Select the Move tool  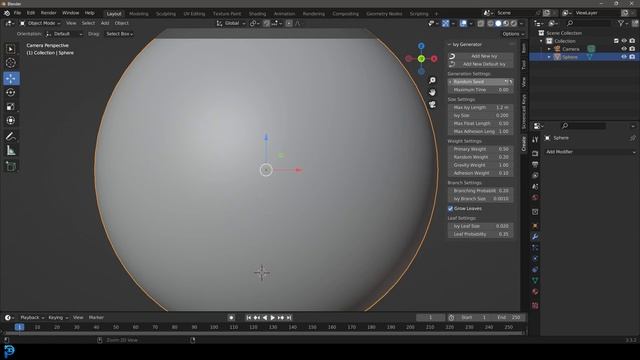[11, 78]
